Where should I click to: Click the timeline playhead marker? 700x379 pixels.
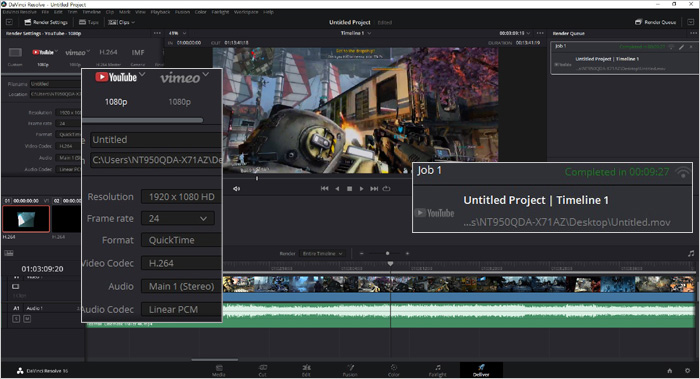point(390,264)
